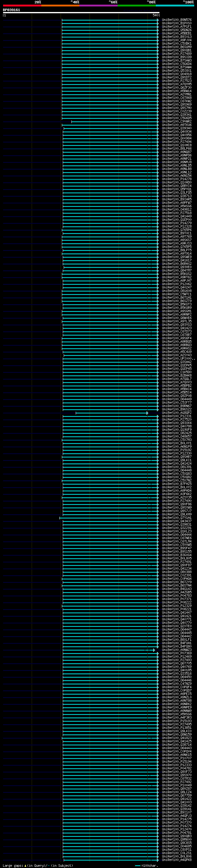Select hit label UniRef100_C1K5D0
The image size is (197, 868).
[177, 372]
